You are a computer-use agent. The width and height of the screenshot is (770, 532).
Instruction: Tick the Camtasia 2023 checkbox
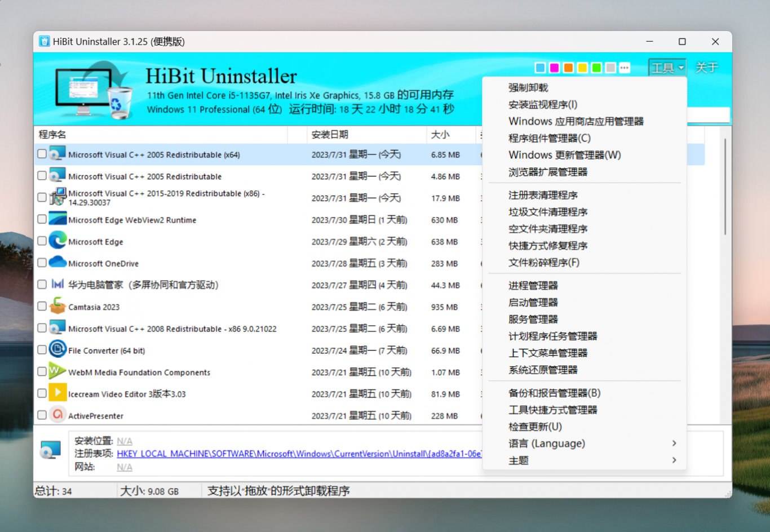[42, 307]
